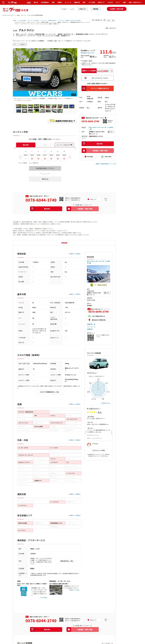This screenshot has height=644, width=145.
Task: Click the first thumbnail below the main photo
Action: (x=19, y=106)
